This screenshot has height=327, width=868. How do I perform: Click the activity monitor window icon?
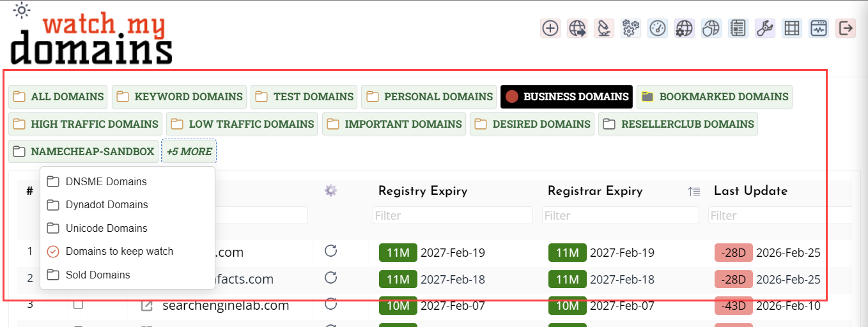click(819, 28)
